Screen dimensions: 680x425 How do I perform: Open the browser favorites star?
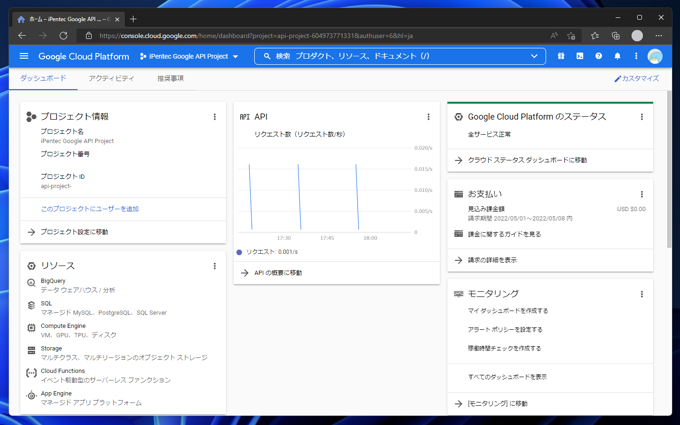pyautogui.click(x=595, y=36)
